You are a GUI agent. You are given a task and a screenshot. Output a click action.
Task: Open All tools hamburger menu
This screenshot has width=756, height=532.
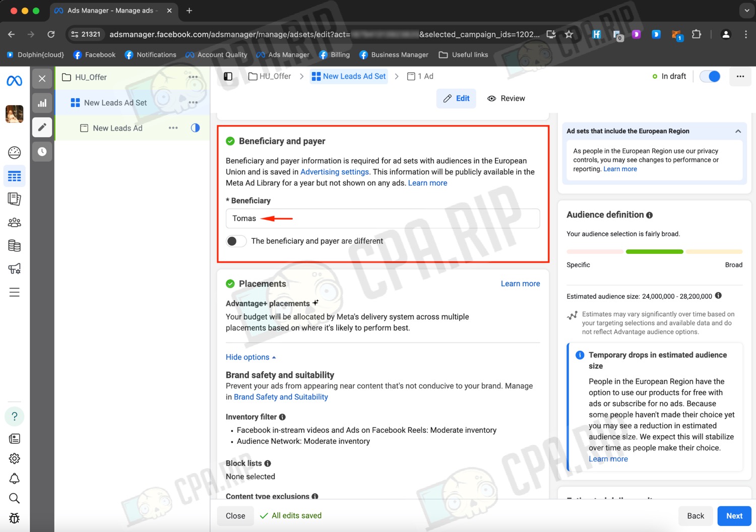14,292
